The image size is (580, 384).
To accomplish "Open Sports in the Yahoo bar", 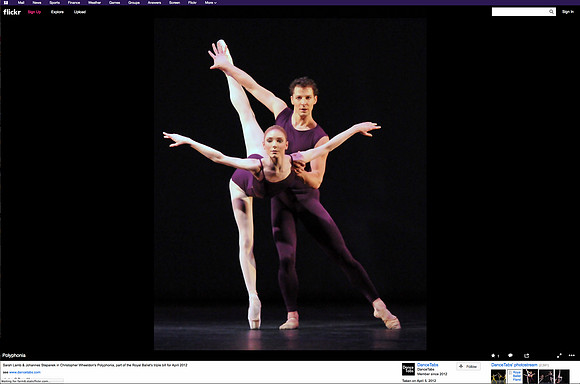I will pos(54,3).
